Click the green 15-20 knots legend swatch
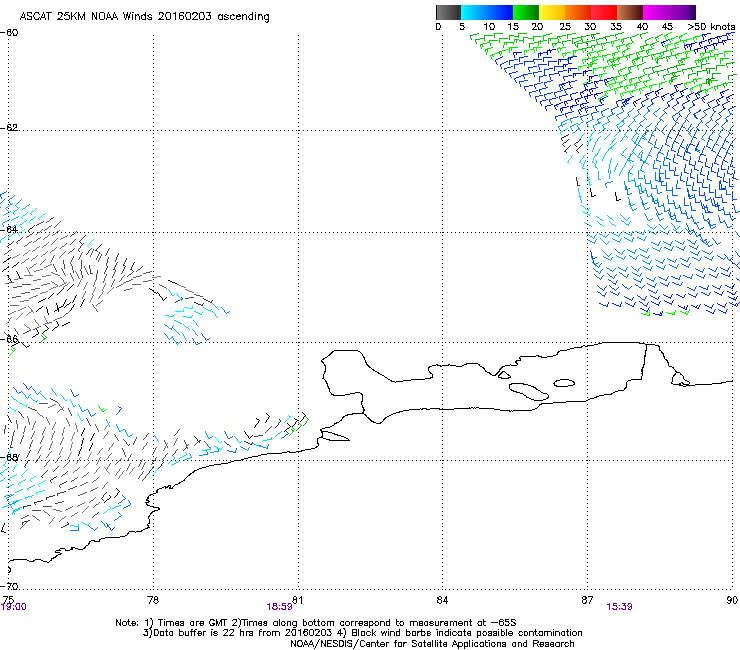Viewport: 740px width, 650px height. point(526,12)
